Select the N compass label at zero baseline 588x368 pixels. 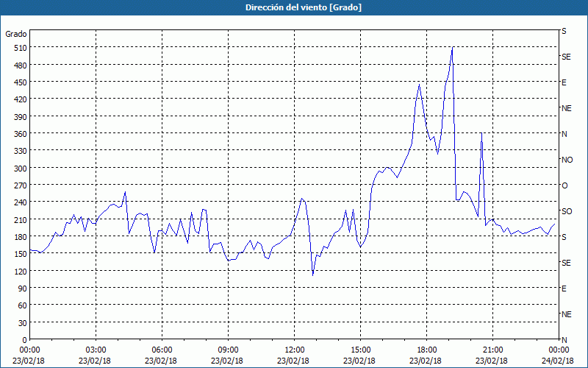(x=564, y=340)
